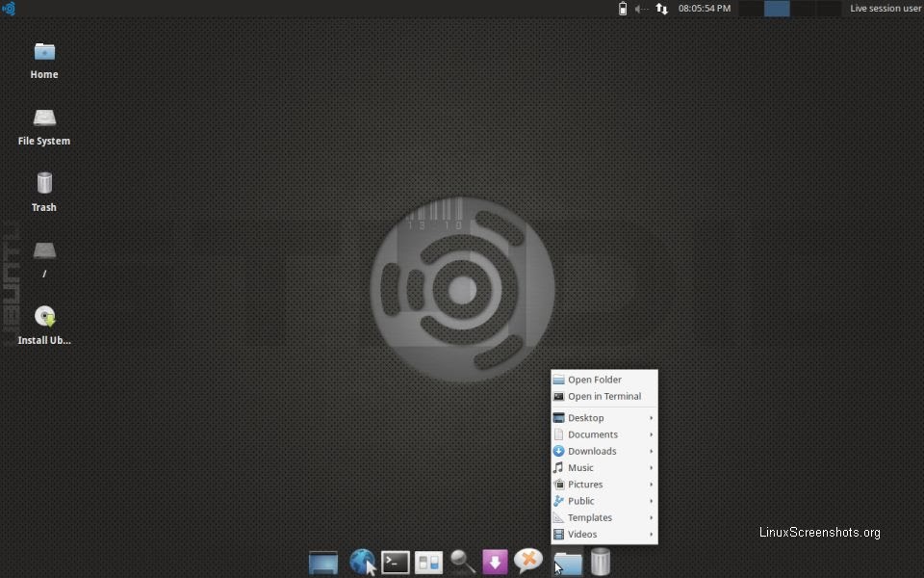
Task: Select Templates in the folder menu
Action: pyautogui.click(x=604, y=517)
